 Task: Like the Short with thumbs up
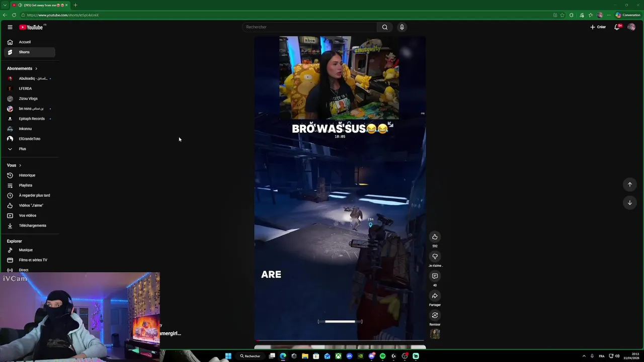tap(435, 237)
